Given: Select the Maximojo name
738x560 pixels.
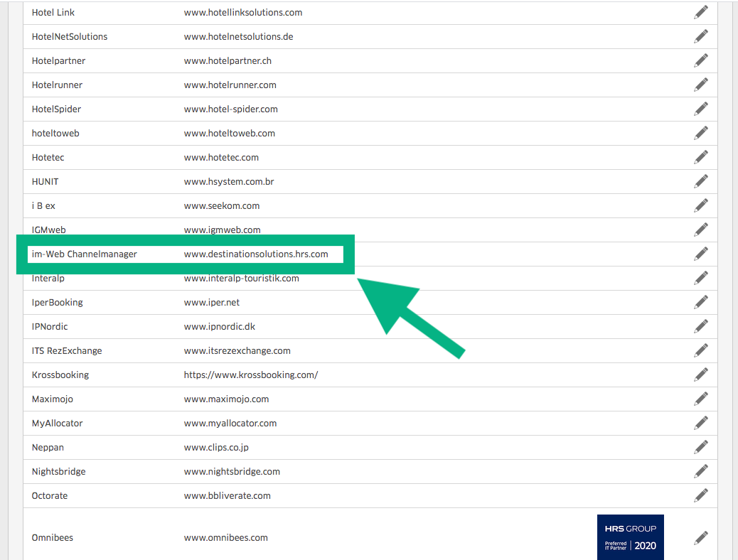Looking at the screenshot, I should coord(52,399).
